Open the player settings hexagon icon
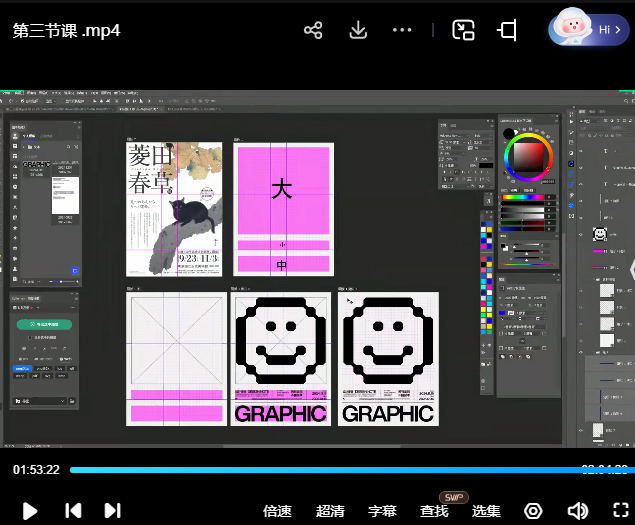This screenshot has height=525, width=635. (533, 510)
